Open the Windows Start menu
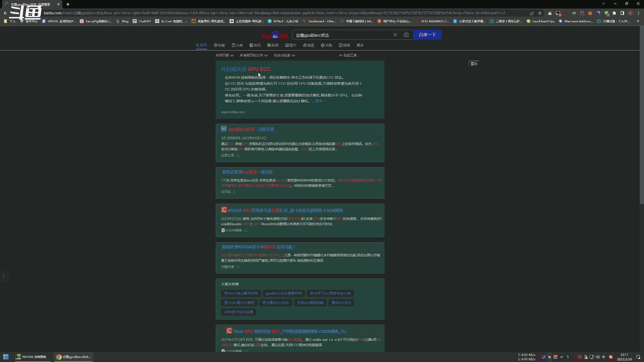The image size is (644, 362). tap(6, 357)
